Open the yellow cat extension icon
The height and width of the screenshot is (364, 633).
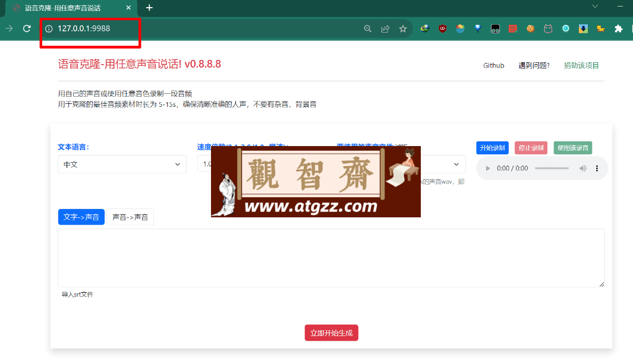601,29
